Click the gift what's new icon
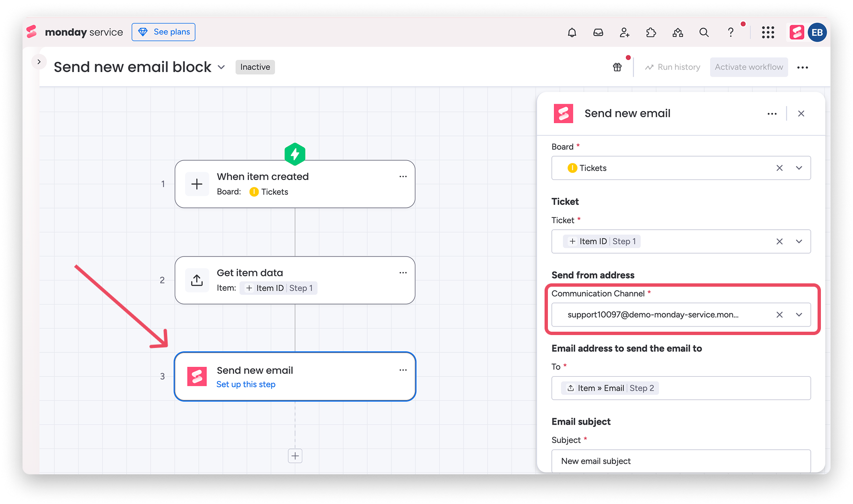Viewport: 853px width, 504px height. (617, 67)
